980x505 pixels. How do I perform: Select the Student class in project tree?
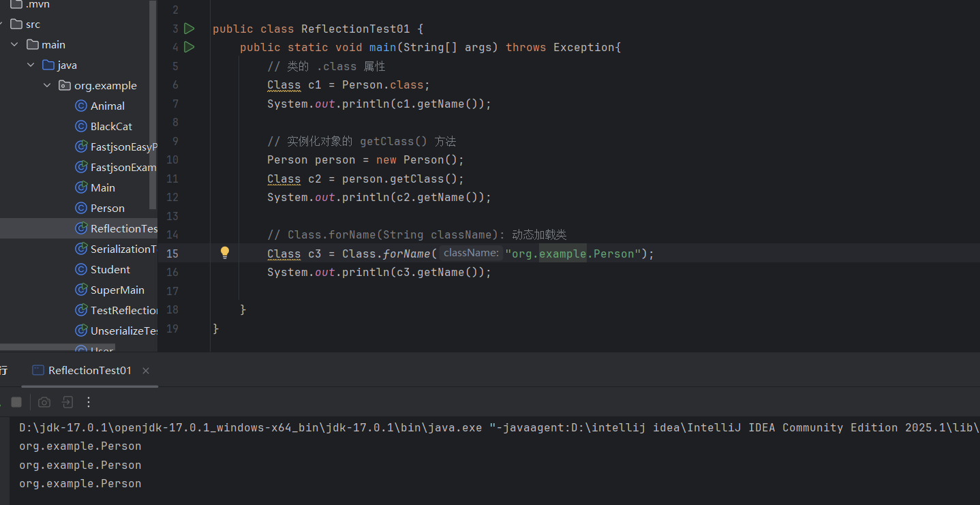(110, 270)
